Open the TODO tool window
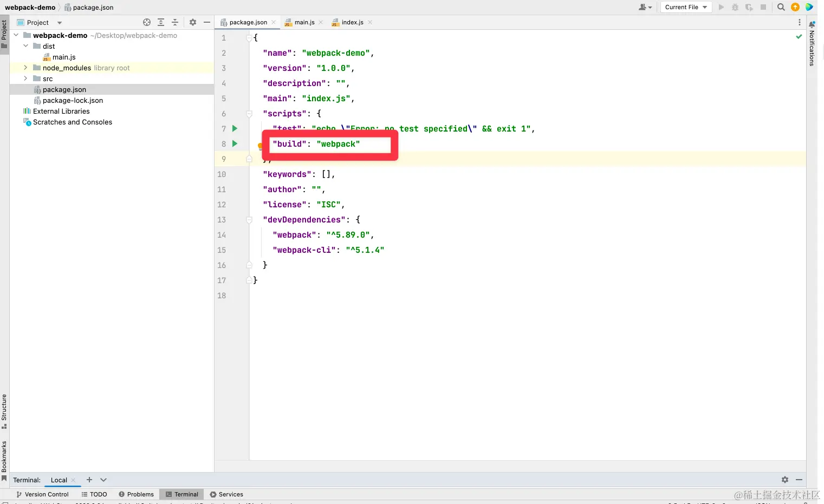Screen dimensions: 824x504 94,494
